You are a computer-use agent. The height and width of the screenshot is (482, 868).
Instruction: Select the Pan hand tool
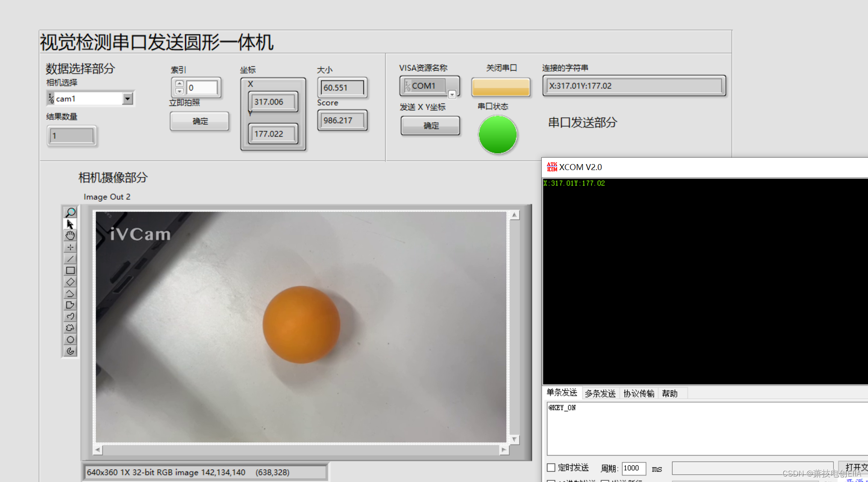coord(71,235)
